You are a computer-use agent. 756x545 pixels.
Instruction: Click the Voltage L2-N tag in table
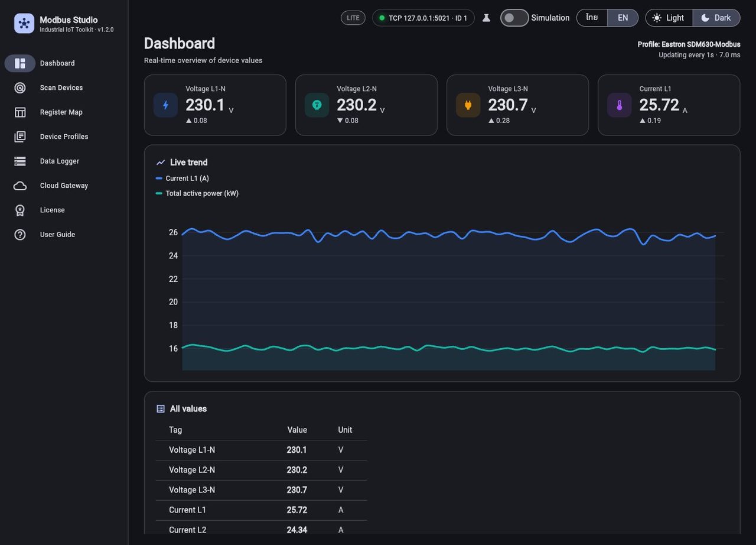[192, 470]
